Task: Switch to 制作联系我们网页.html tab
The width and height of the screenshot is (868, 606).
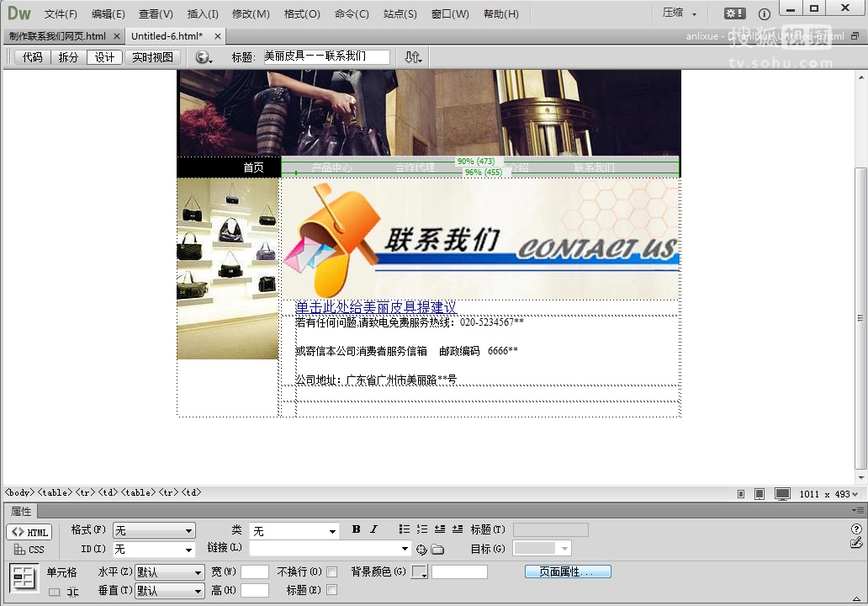Action: tap(57, 36)
